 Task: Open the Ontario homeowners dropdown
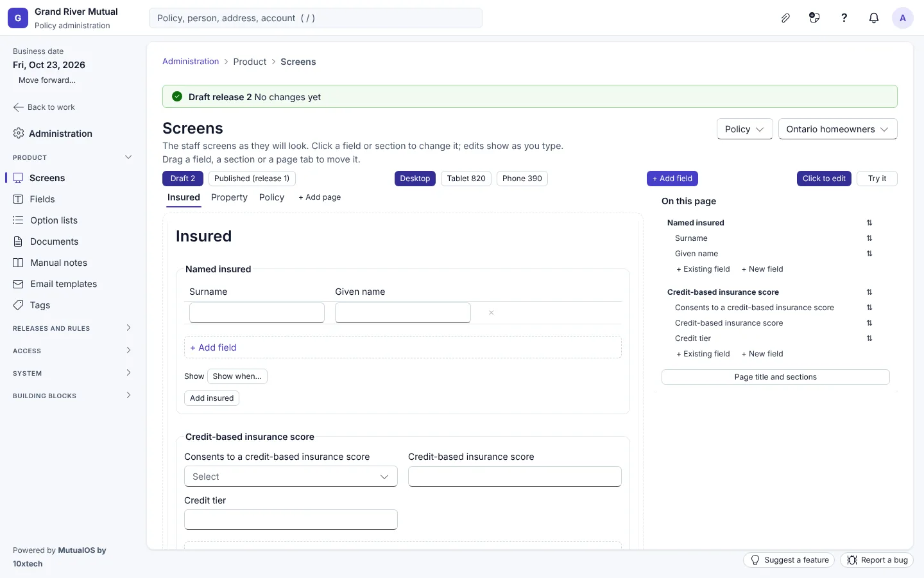837,129
